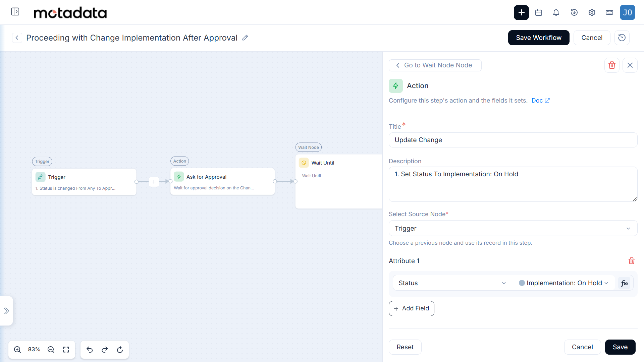Open the keyboard shortcuts icon
Screen dimensions: 644x362
point(609,12)
